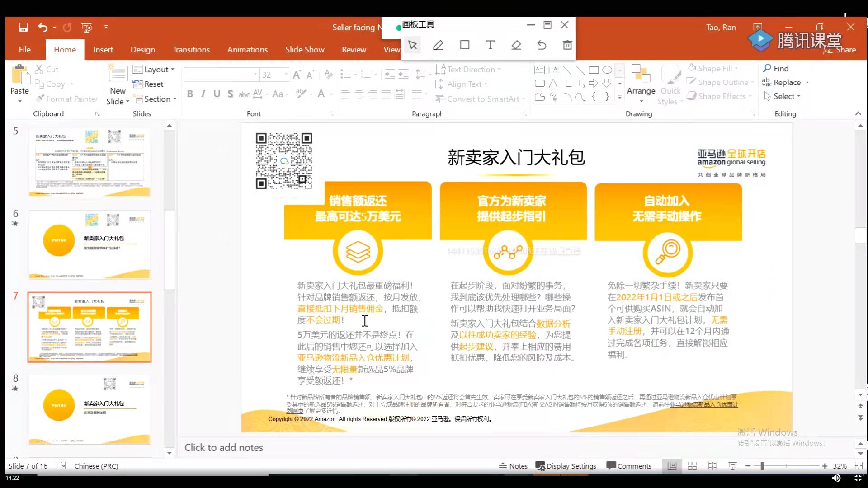Select the pen tool in 画板工具 toolbar
Image resolution: width=868 pixels, height=488 pixels.
click(438, 45)
